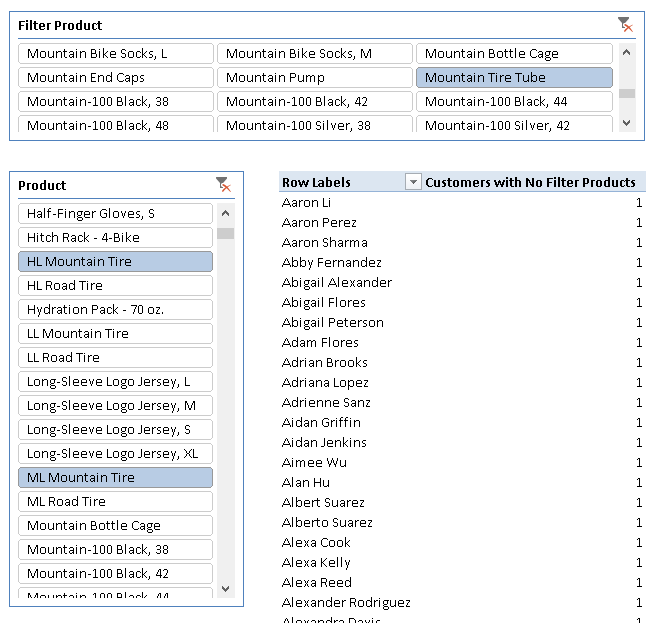
Task: Select Mountain-100 Black, 44 in Filter Product
Action: tap(514, 101)
